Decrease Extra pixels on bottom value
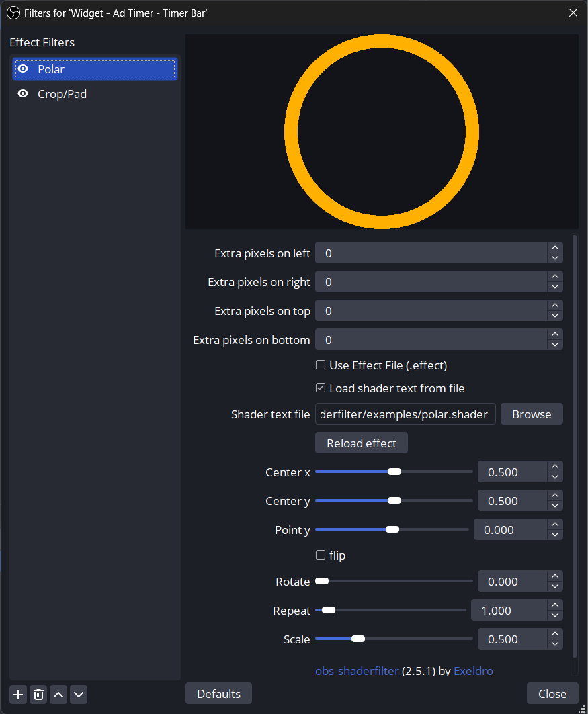This screenshot has height=714, width=588. pos(554,345)
